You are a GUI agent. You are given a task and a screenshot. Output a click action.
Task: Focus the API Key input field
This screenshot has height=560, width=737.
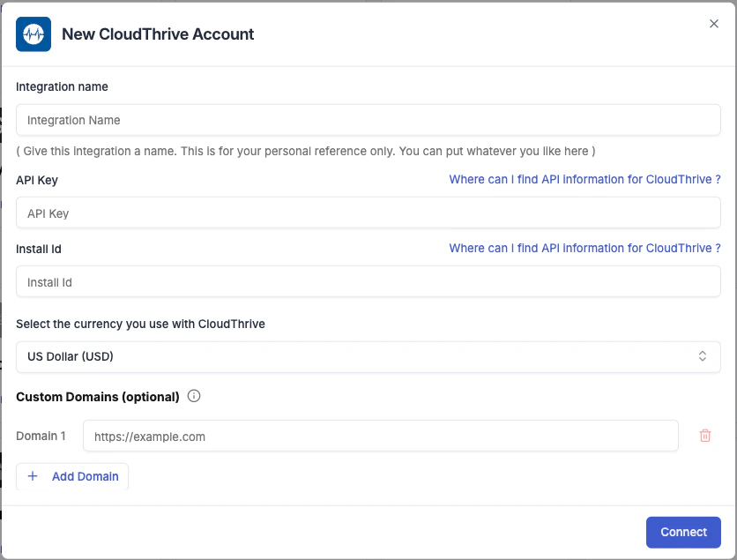point(368,213)
